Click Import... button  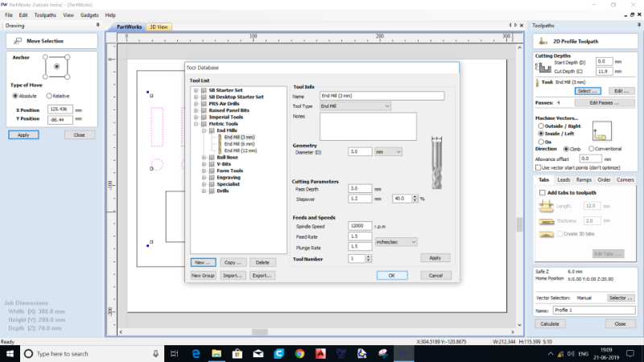tap(233, 275)
